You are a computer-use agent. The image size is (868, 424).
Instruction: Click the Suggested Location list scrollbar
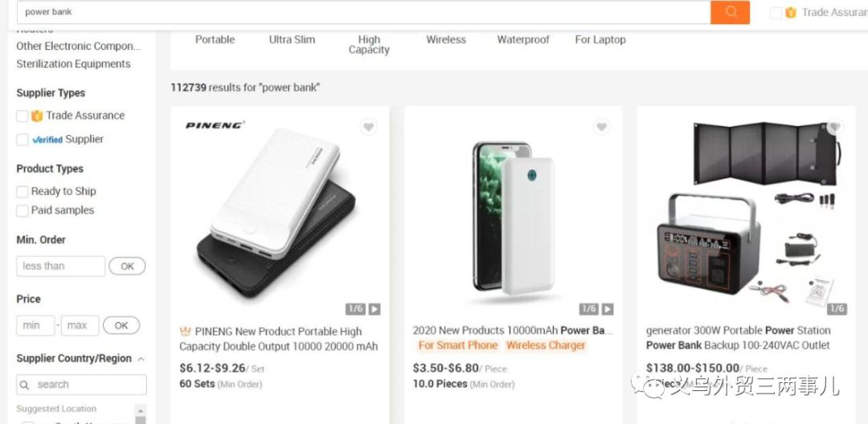[141, 414]
